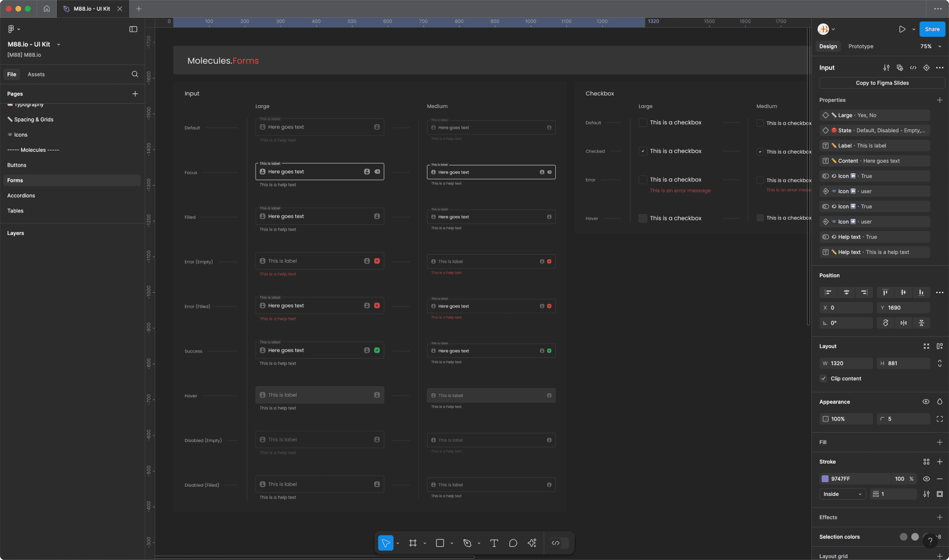Click the code icon in the Input panel header

click(x=913, y=68)
